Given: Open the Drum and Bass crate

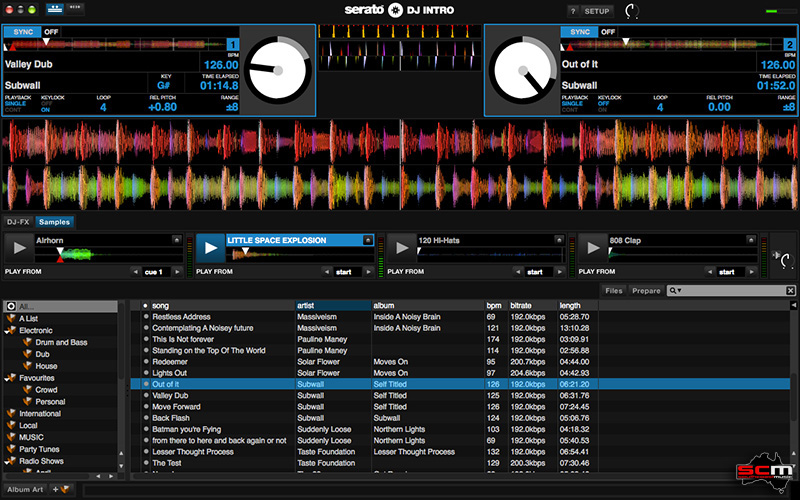Looking at the screenshot, I should pyautogui.click(x=61, y=342).
